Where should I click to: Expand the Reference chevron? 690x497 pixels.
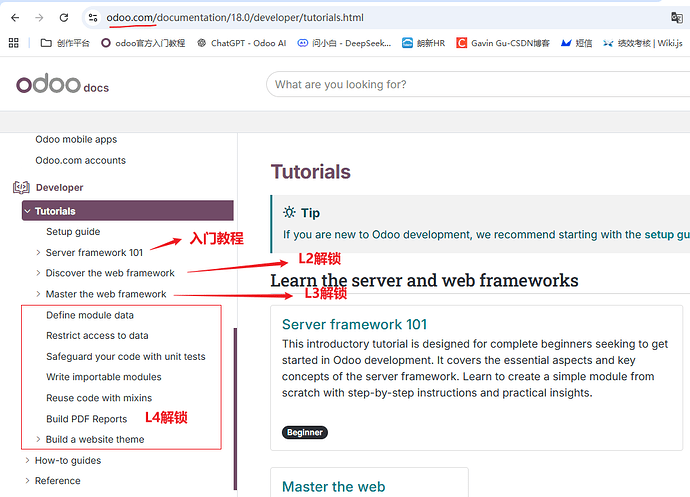pyautogui.click(x=27, y=481)
